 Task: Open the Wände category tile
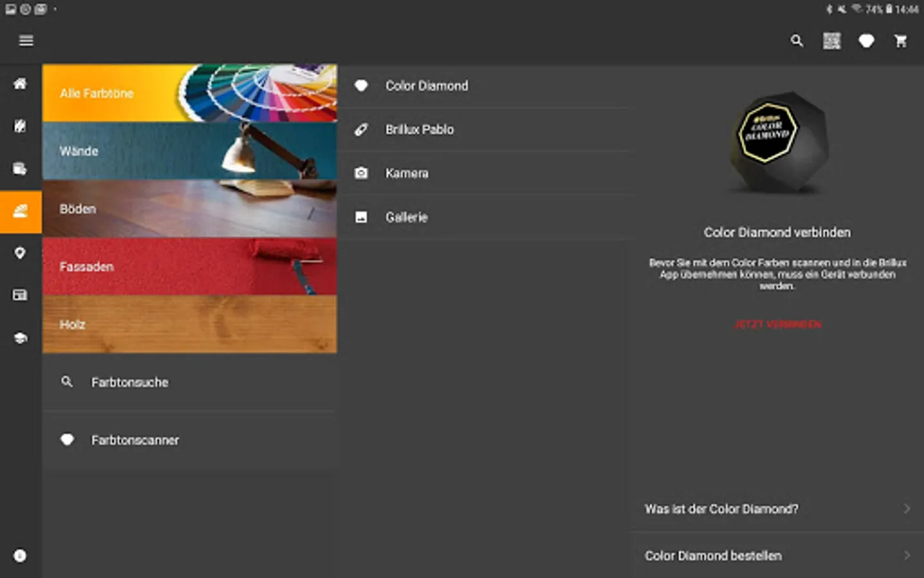[190, 151]
